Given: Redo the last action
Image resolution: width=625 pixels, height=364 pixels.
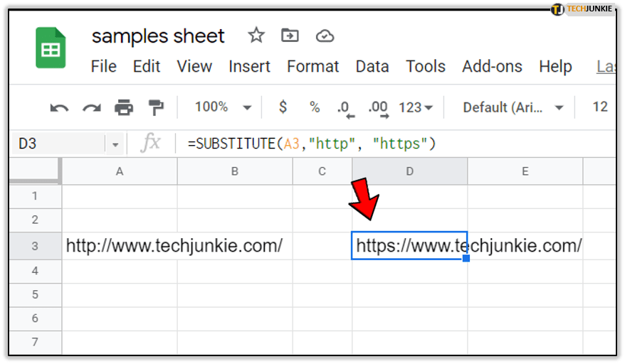Looking at the screenshot, I should pos(92,107).
